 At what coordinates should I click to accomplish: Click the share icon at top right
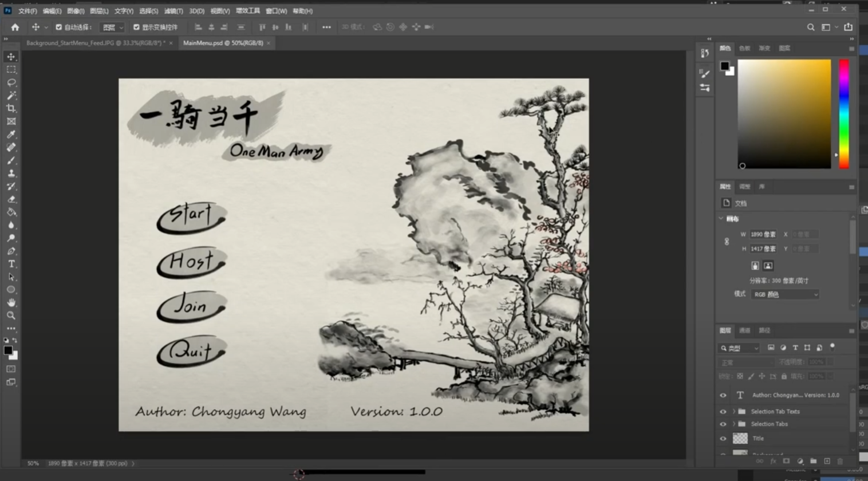(x=849, y=27)
